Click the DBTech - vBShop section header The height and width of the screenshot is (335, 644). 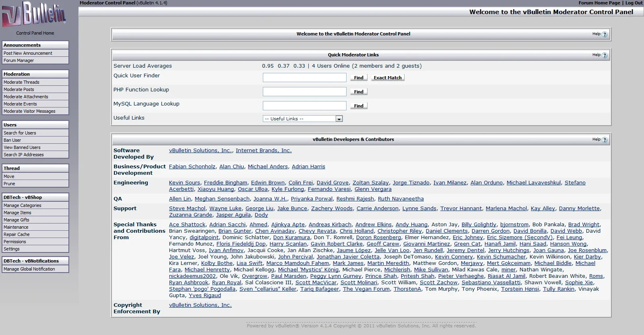(35, 197)
